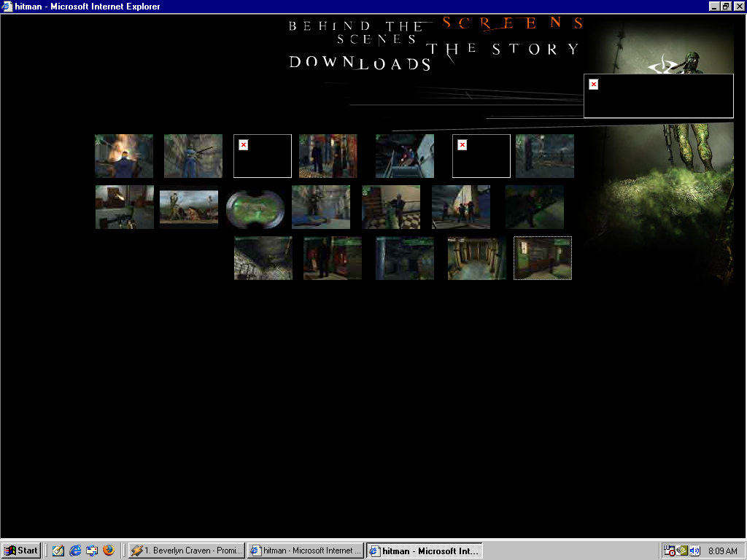
Task: Open THE STORY section
Action: click(503, 50)
